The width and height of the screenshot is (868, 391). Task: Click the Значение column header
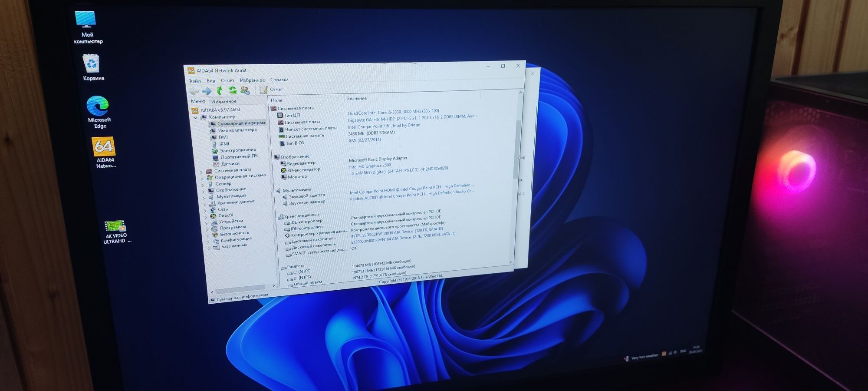pyautogui.click(x=357, y=99)
